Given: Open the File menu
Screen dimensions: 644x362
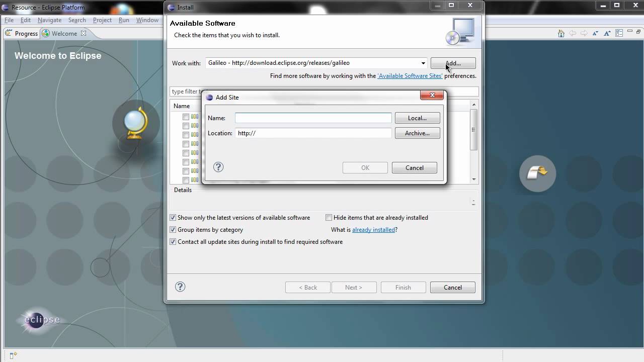Looking at the screenshot, I should [9, 20].
